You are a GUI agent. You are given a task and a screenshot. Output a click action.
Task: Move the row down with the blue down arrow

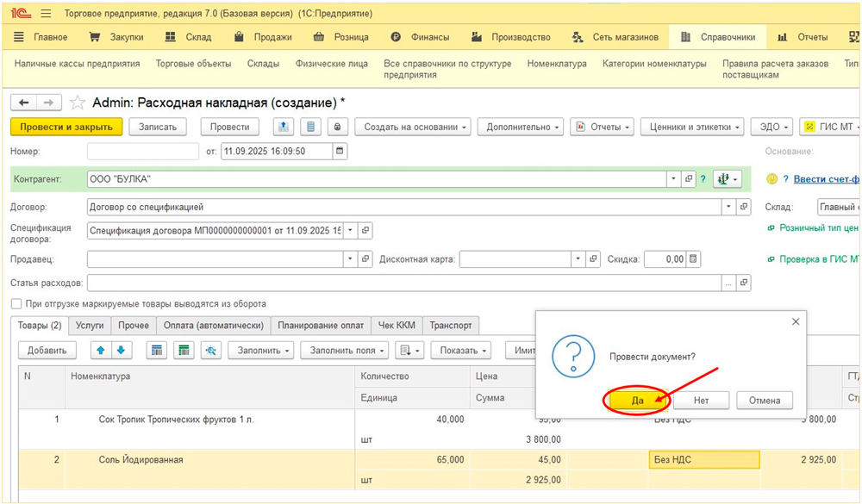coord(121,350)
